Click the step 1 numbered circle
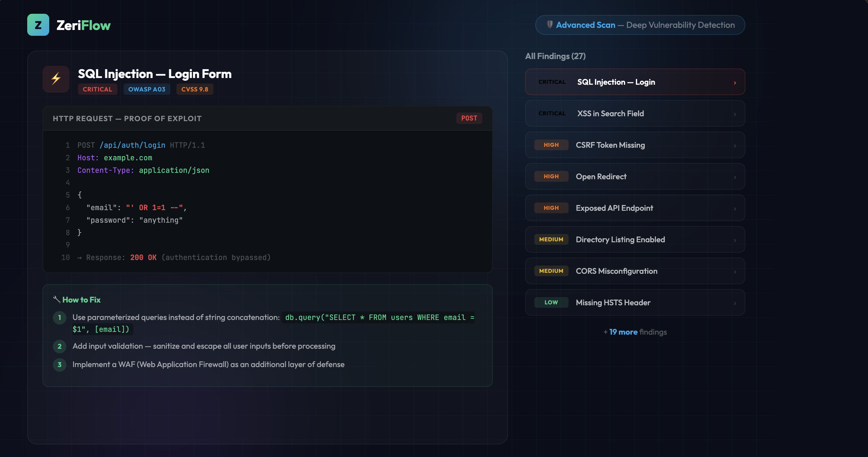 pos(60,318)
